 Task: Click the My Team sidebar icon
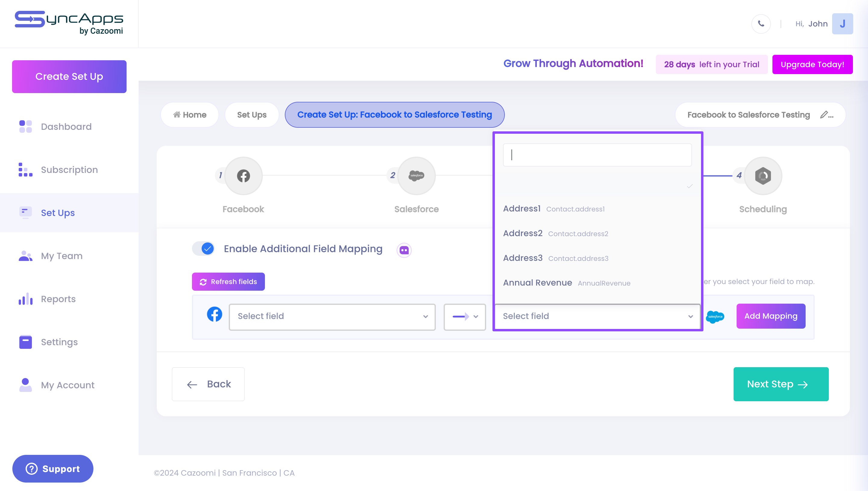coord(26,256)
